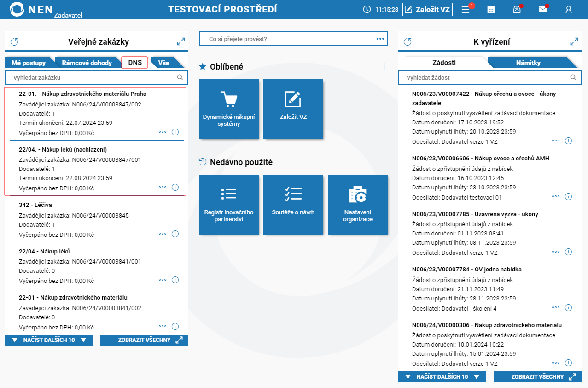Switch to Námitky tab
The height and width of the screenshot is (388, 588).
pos(528,63)
